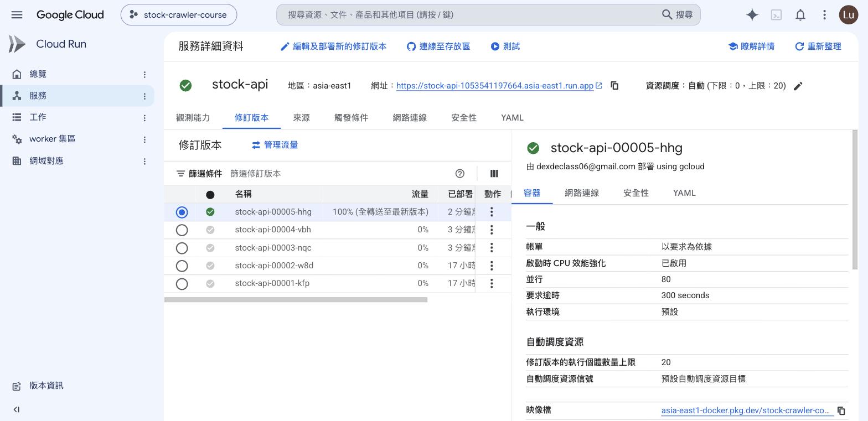Screen dimensions: 868x421
Task: Open notifications bell icon
Action: tap(800, 15)
